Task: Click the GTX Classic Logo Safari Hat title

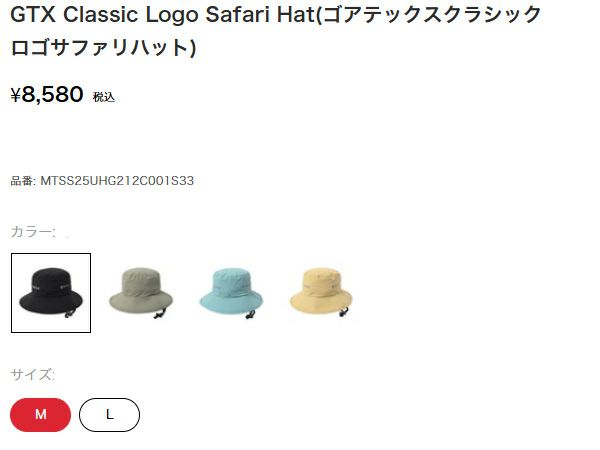Action: coord(162,15)
